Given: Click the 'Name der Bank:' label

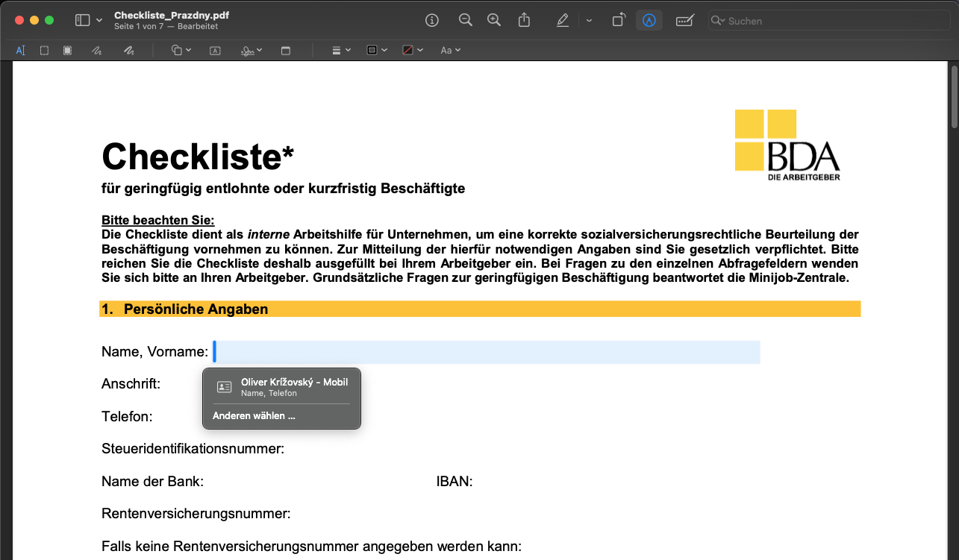Looking at the screenshot, I should coord(152,482).
